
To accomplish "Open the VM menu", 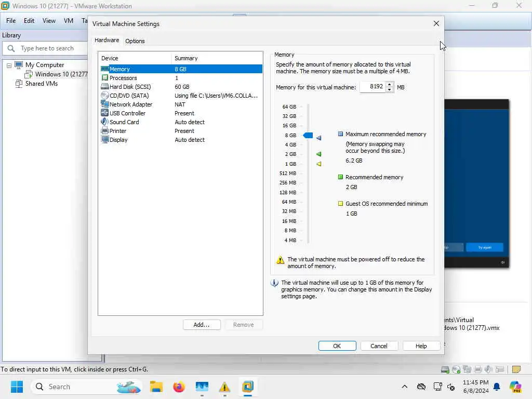I will click(x=69, y=21).
